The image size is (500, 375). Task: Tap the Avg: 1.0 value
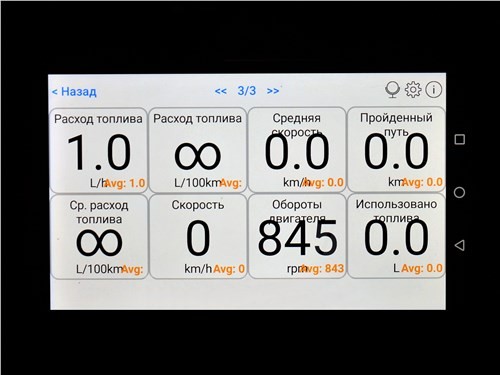tap(125, 183)
